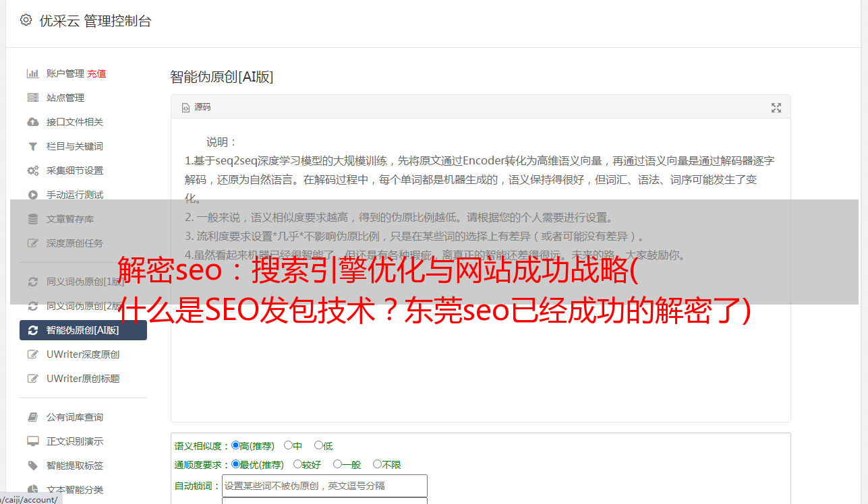Viewport: 868px width, 504px height.
Task: Click the 通顺度要求： label
Action: click(x=202, y=465)
